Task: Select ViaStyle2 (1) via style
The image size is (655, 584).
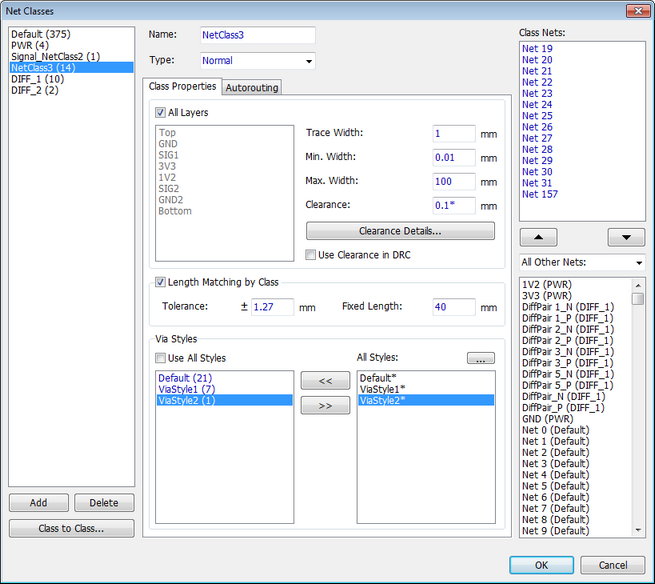Action: [x=224, y=401]
